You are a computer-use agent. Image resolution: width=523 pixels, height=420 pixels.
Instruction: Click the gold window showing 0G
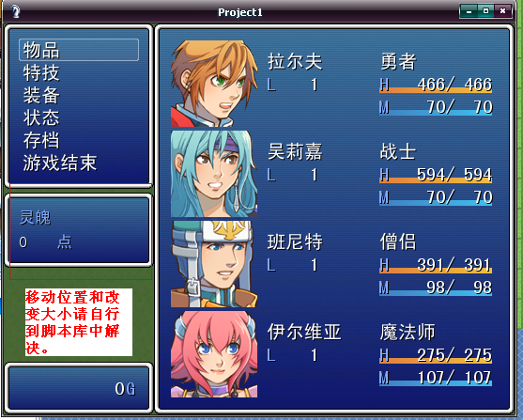[79, 388]
